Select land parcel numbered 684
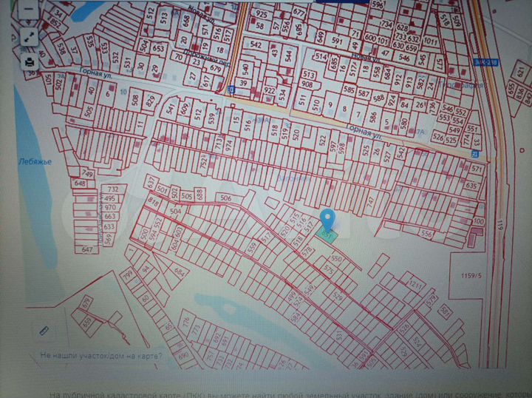The width and height of the screenshot is (532, 398). point(180,273)
